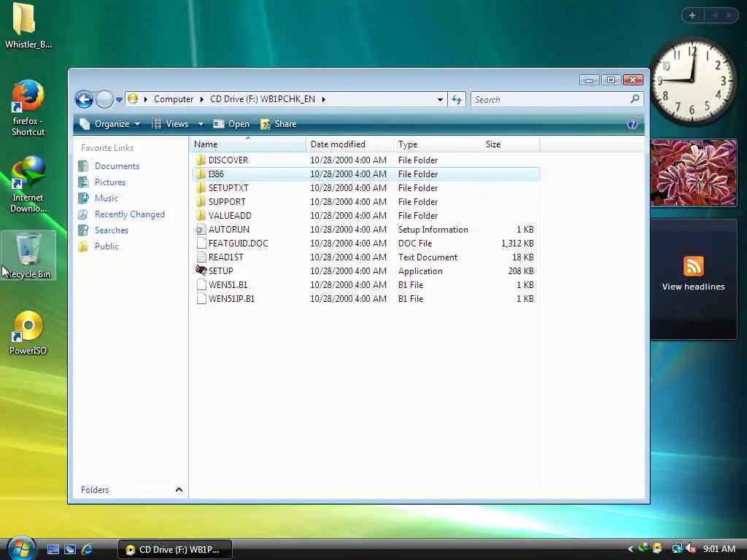The image size is (747, 560).
Task: Click Share in the toolbar
Action: coord(279,124)
